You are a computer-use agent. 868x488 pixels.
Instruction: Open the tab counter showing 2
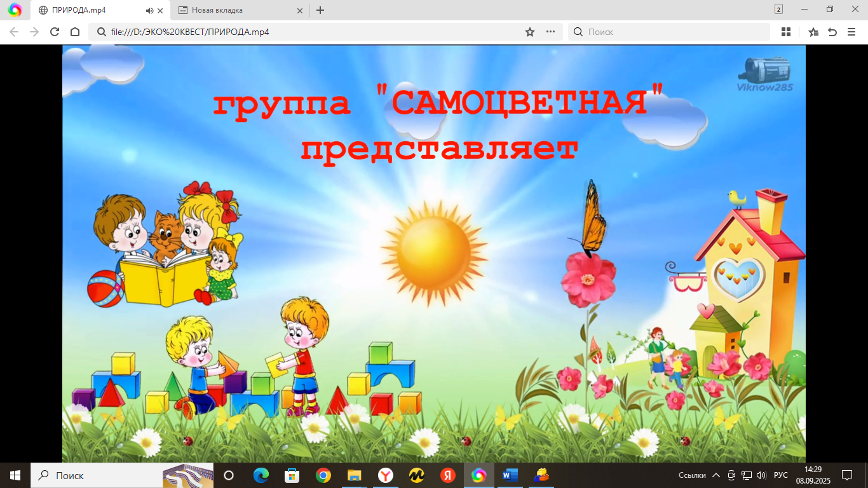pos(778,10)
